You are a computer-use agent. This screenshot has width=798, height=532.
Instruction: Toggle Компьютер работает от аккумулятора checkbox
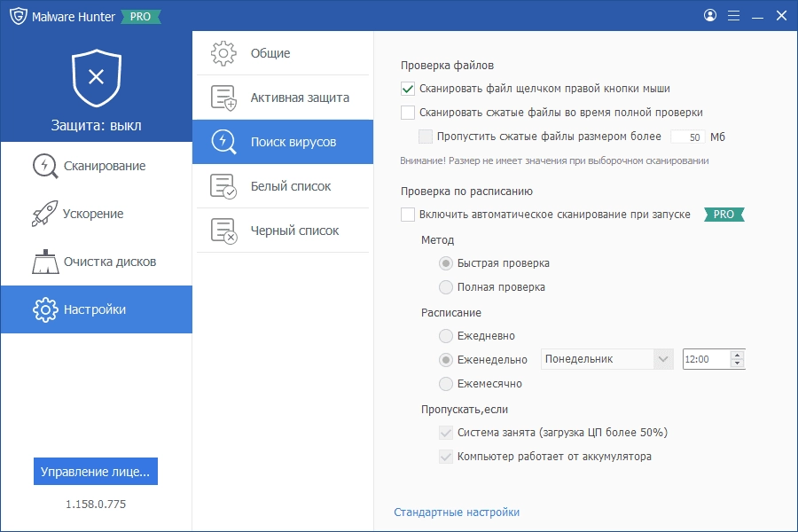click(446, 457)
